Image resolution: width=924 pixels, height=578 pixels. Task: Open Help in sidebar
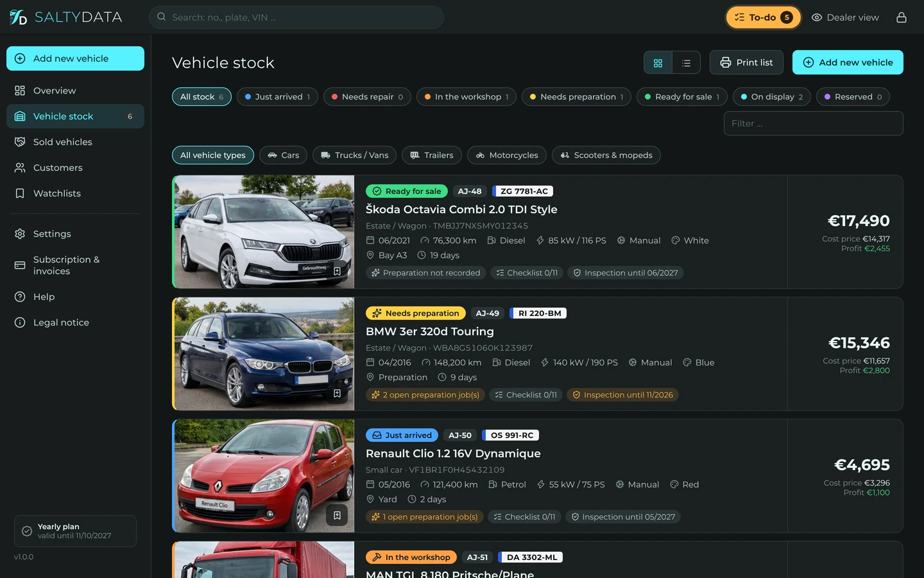click(75, 297)
